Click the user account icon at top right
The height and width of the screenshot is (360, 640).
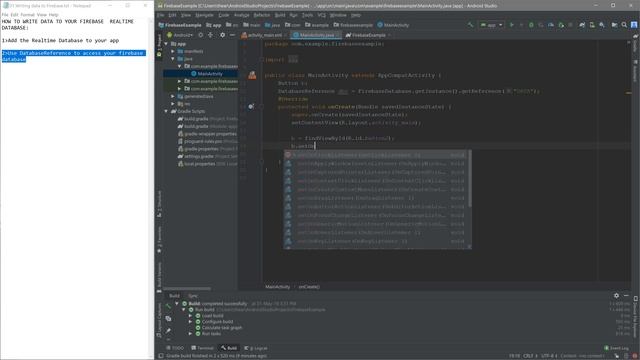[634, 25]
